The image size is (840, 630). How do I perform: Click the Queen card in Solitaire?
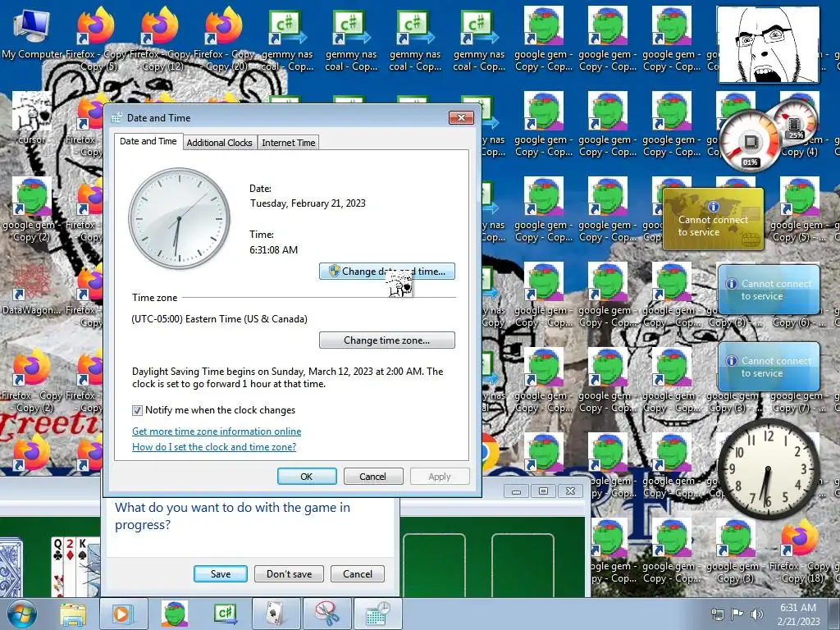click(x=58, y=566)
